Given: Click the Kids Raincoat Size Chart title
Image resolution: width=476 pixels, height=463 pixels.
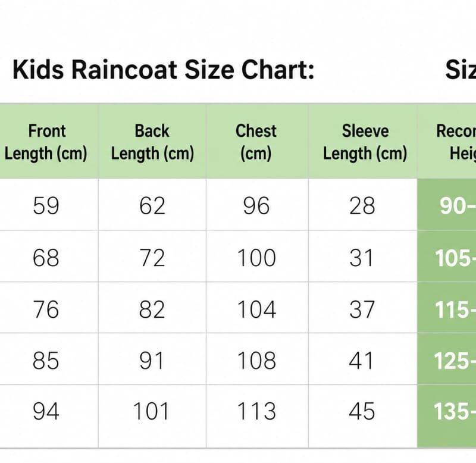Looking at the screenshot, I should pyautogui.click(x=163, y=70).
